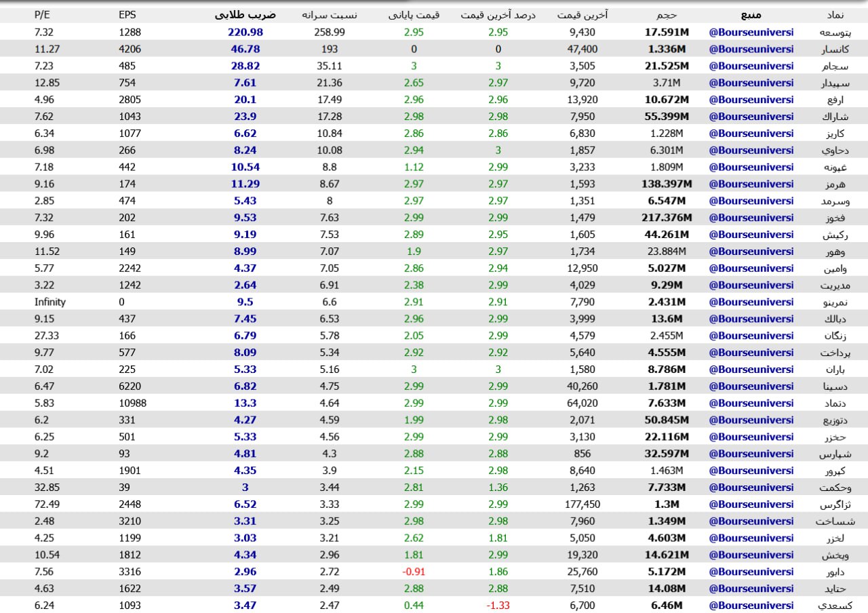Open @Bourseuniversi link in کسعدی row

pyautogui.click(x=751, y=606)
